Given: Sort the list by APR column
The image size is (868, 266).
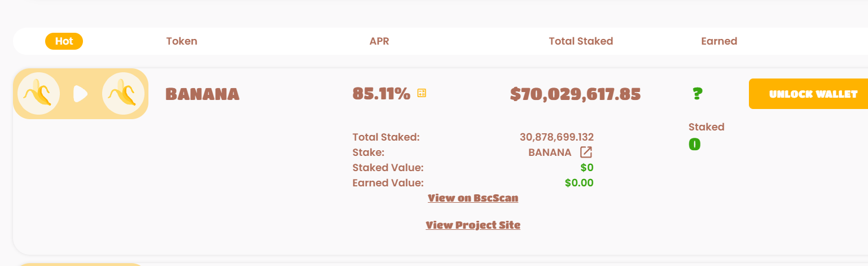Looking at the screenshot, I should tap(379, 41).
